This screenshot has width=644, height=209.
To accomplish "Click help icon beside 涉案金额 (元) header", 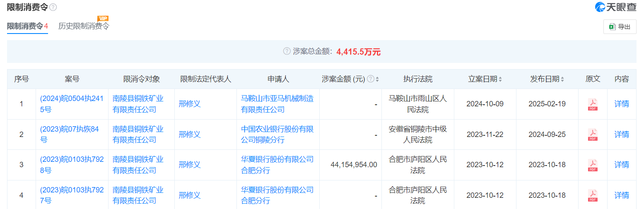I will (371, 79).
